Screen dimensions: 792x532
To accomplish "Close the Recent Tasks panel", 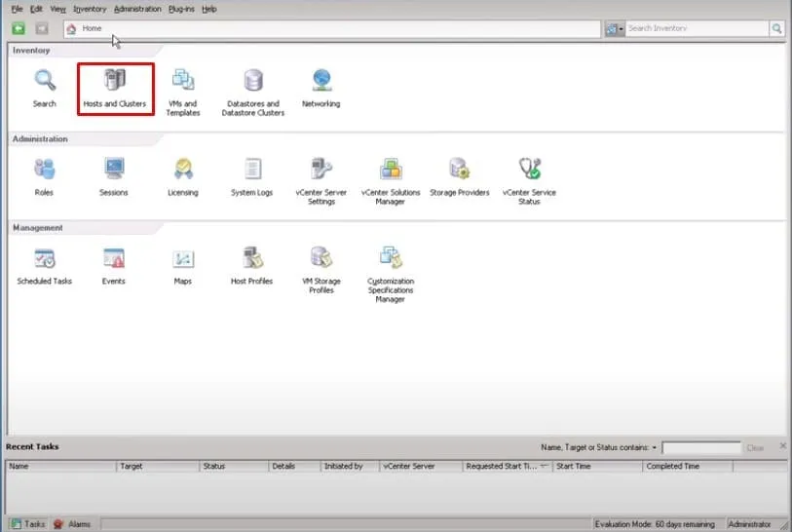I will pos(782,445).
